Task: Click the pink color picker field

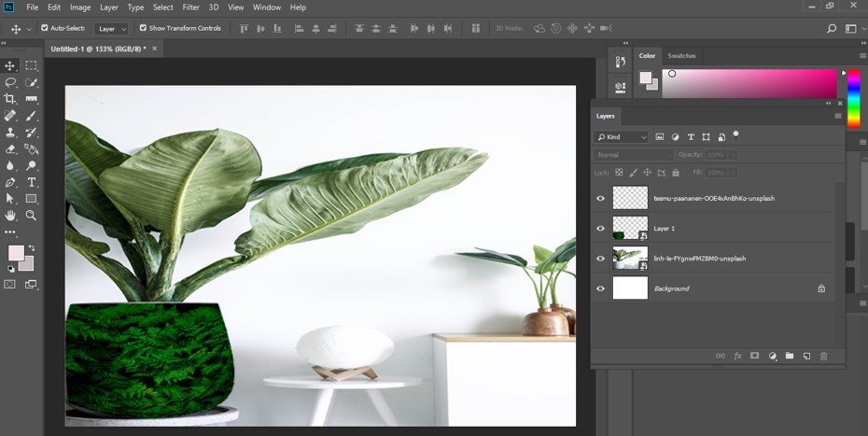Action: (x=749, y=84)
